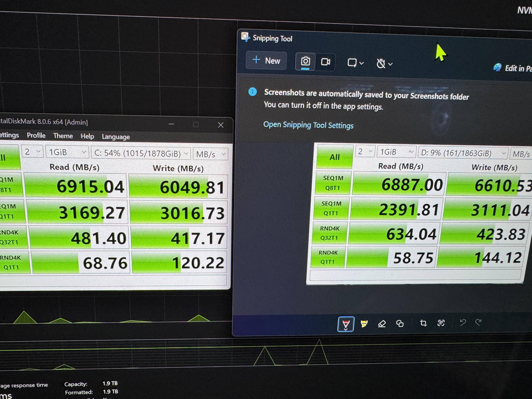
Task: Redo the markup action
Action: 478,322
